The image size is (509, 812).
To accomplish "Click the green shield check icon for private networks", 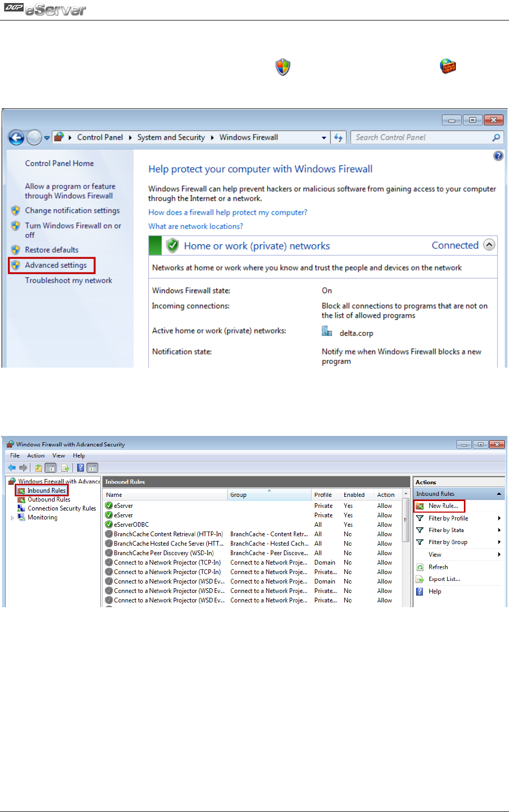I will (172, 245).
